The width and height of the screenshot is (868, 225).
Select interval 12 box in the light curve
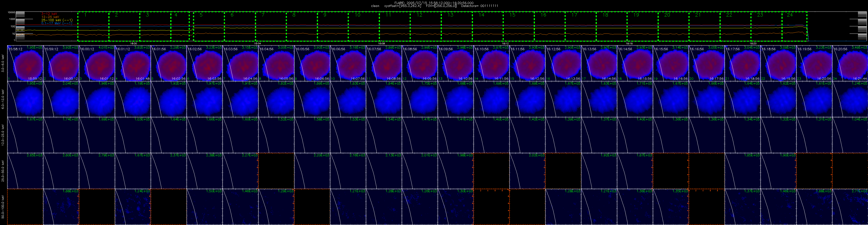click(426, 26)
